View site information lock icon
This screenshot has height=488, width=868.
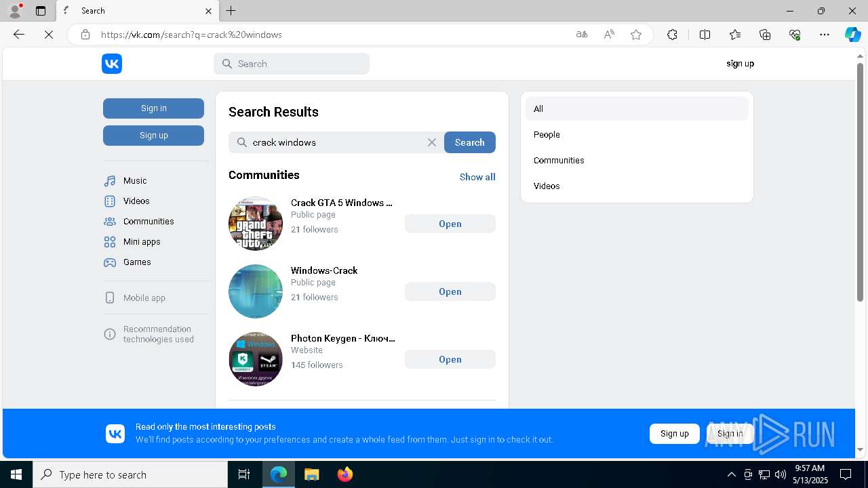pyautogui.click(x=85, y=35)
